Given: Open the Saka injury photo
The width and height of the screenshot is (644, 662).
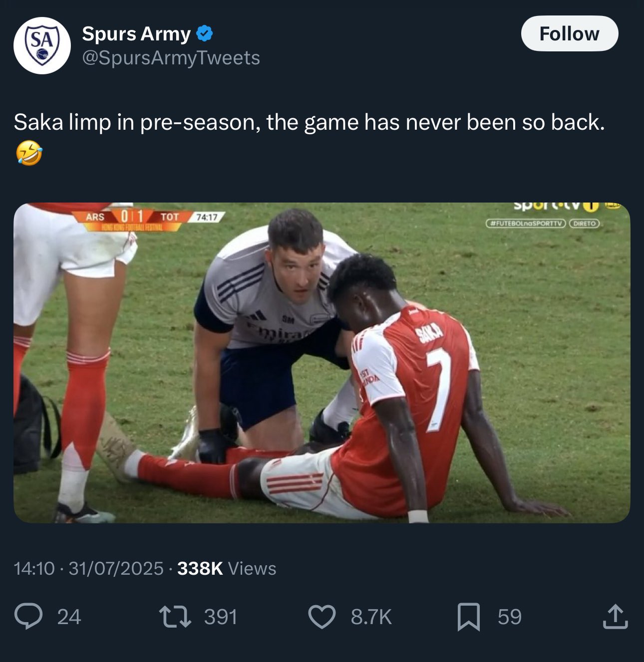Looking at the screenshot, I should pos(322,363).
